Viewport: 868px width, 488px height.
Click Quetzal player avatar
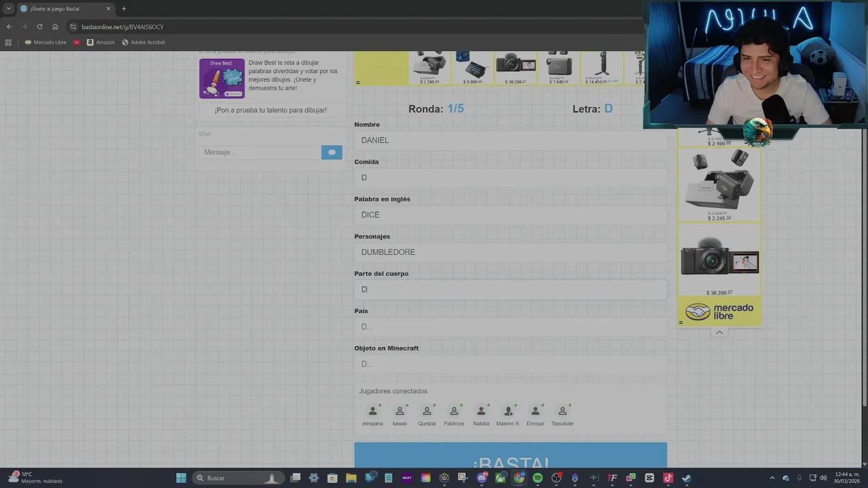[x=427, y=411]
